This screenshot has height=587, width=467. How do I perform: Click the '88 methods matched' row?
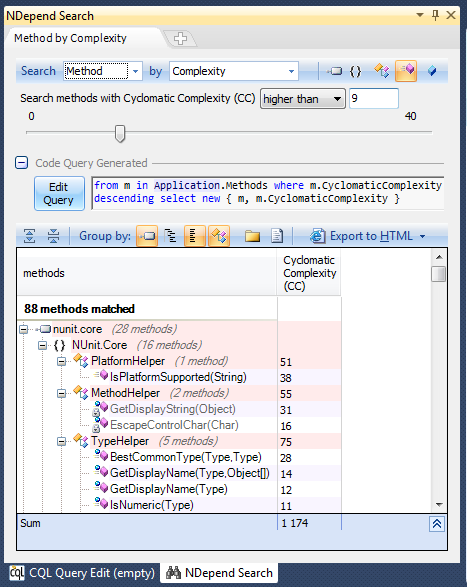(x=147, y=309)
